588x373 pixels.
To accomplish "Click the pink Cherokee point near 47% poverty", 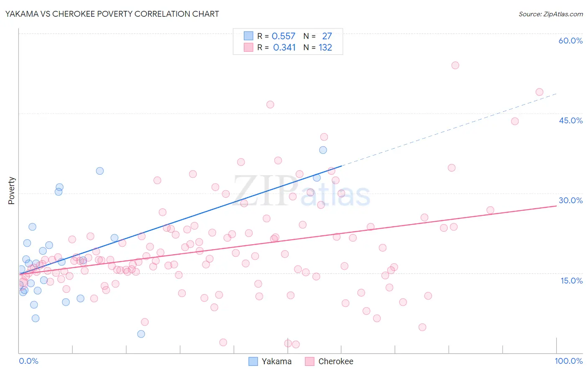I will (x=270, y=105).
